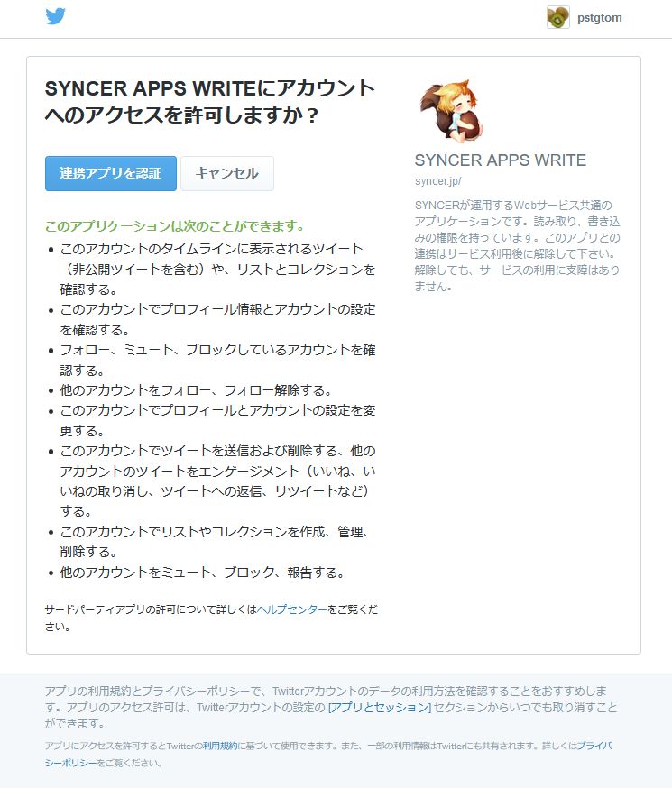Click the footer paragraph about app terms
The width and height of the screenshot is (672, 788).
point(331,707)
